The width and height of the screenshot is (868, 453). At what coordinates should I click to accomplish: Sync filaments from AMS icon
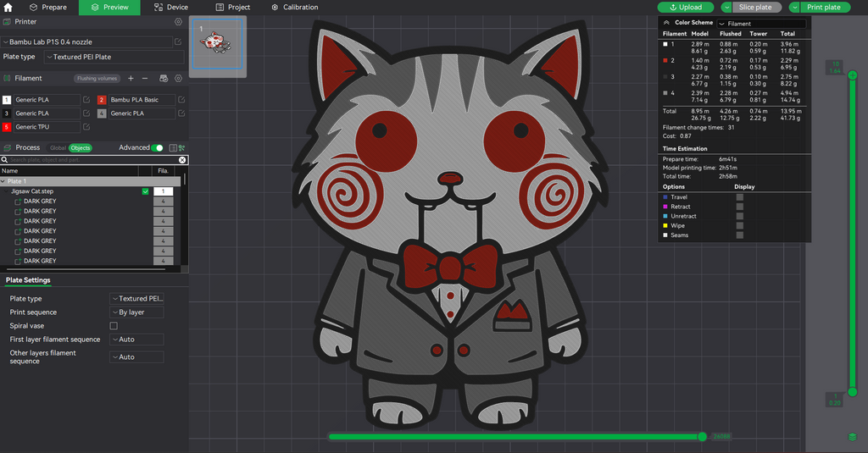[x=164, y=79]
